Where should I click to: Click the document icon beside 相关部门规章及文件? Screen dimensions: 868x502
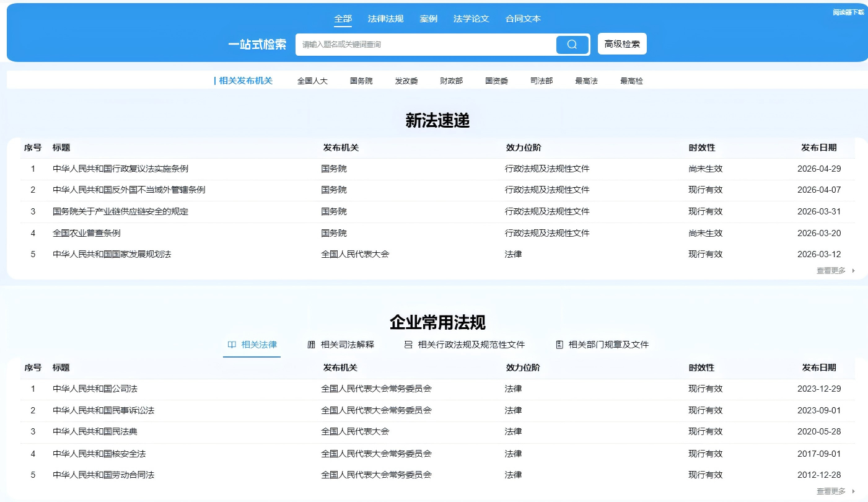click(559, 345)
